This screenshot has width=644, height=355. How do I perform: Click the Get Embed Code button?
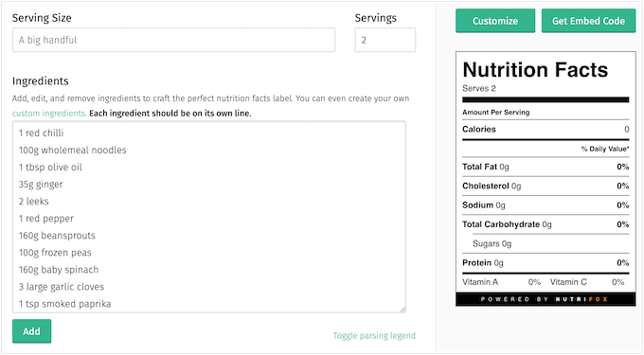coord(588,21)
